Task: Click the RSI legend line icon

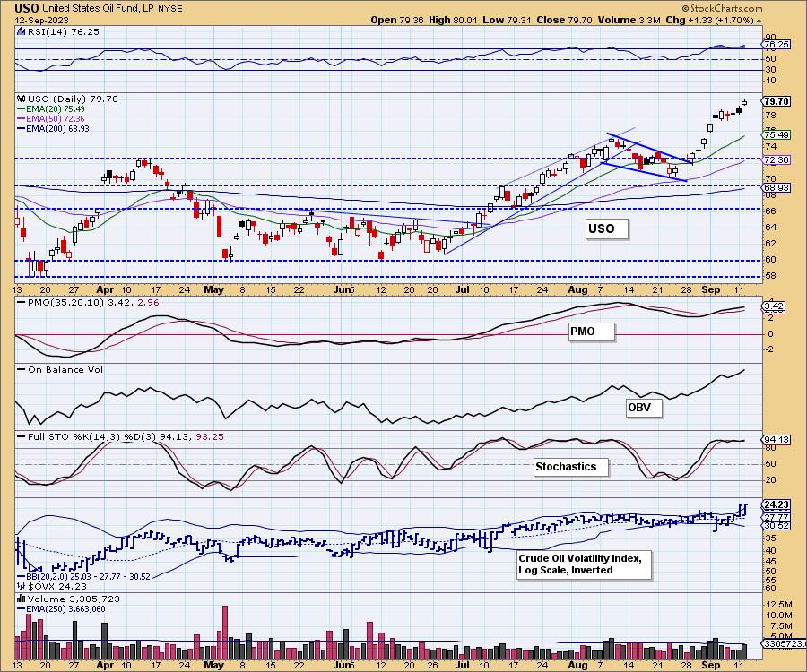Action: (22, 31)
